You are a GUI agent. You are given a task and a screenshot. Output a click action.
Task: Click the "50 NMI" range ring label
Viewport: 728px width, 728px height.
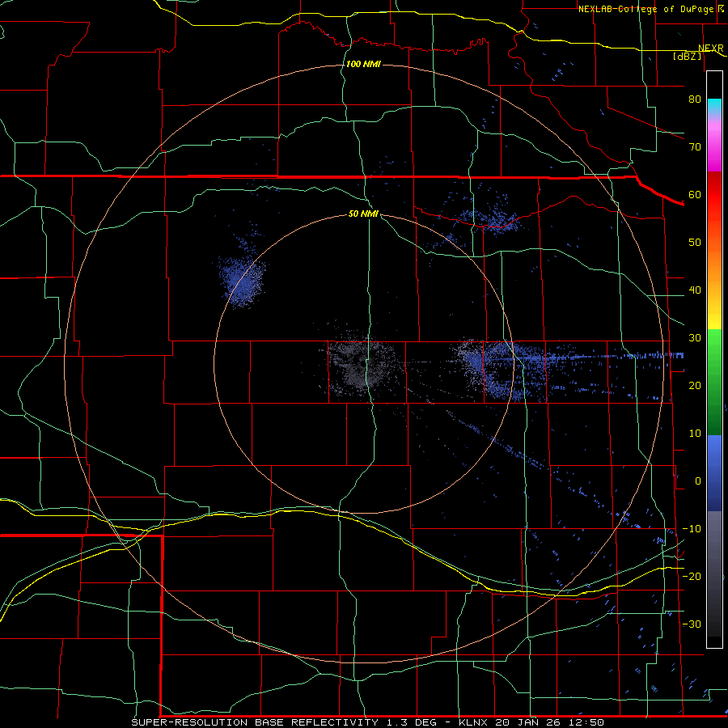pos(363,214)
